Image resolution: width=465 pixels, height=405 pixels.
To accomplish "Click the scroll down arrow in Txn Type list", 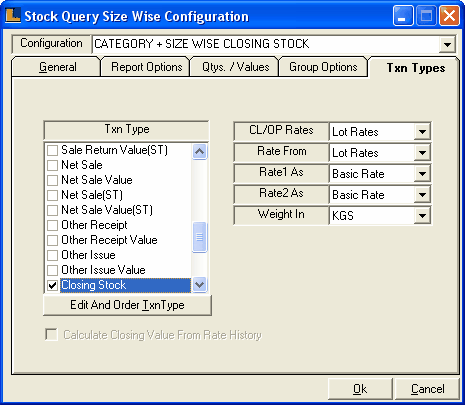I will point(199,285).
